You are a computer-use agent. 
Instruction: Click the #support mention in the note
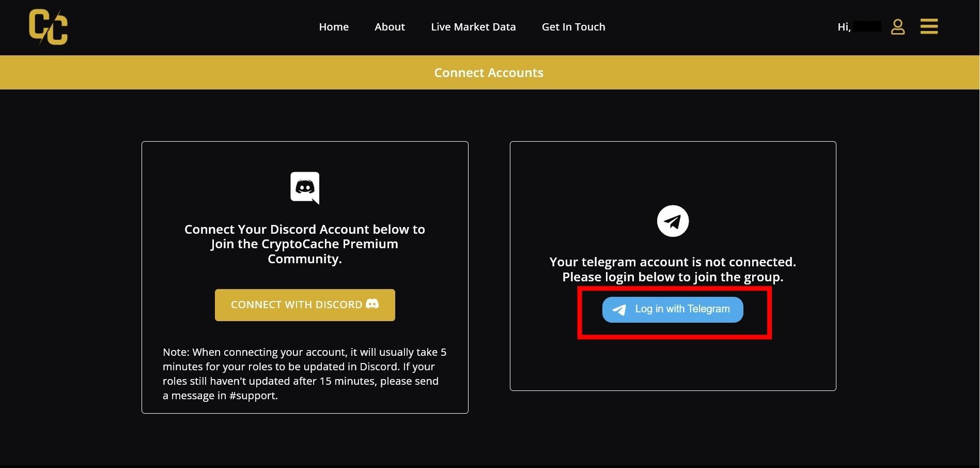[253, 395]
